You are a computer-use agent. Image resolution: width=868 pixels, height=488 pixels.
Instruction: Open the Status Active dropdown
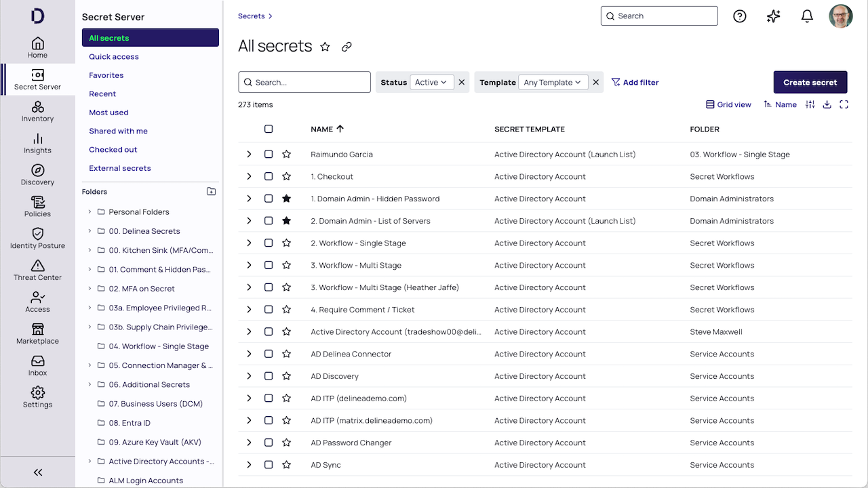(432, 82)
